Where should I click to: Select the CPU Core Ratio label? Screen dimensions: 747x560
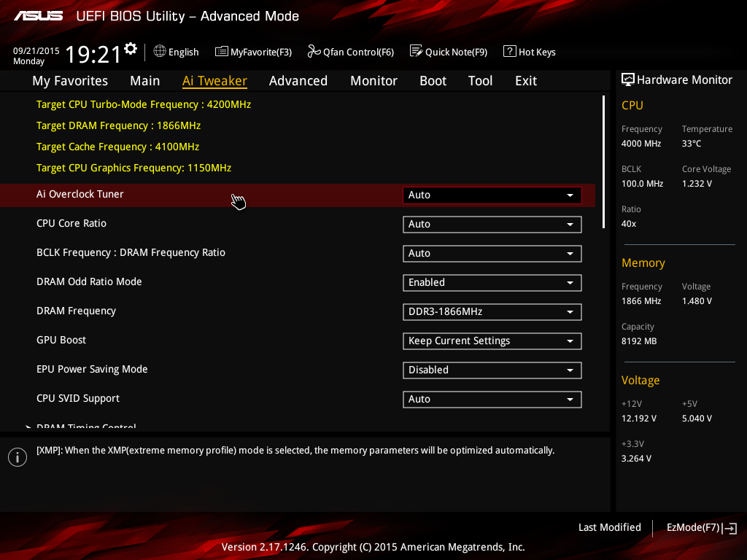71,223
